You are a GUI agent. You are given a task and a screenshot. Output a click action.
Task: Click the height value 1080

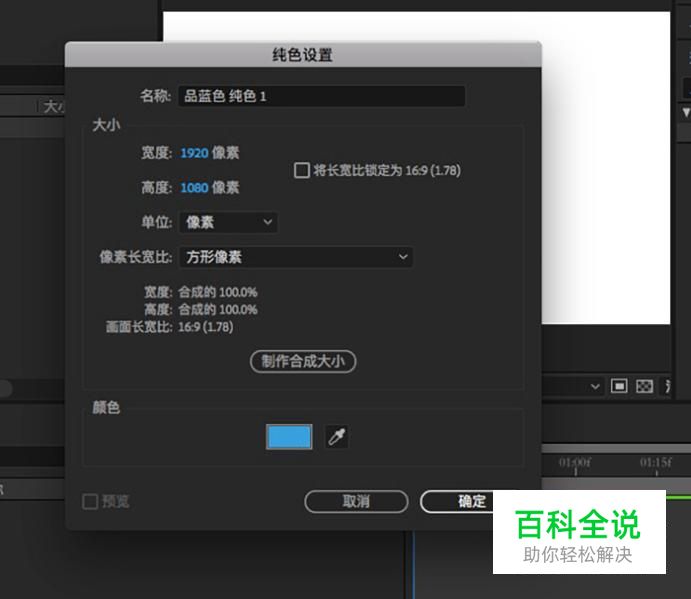tap(194, 188)
